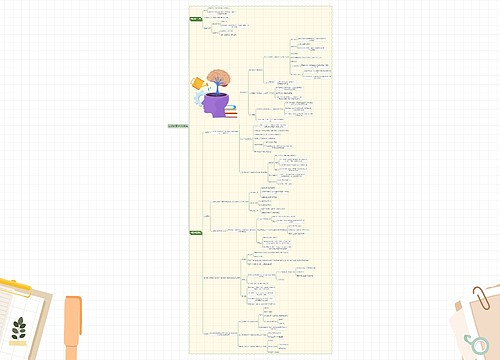
Task: Select the light blue gear graphic
Action: coord(199,99)
